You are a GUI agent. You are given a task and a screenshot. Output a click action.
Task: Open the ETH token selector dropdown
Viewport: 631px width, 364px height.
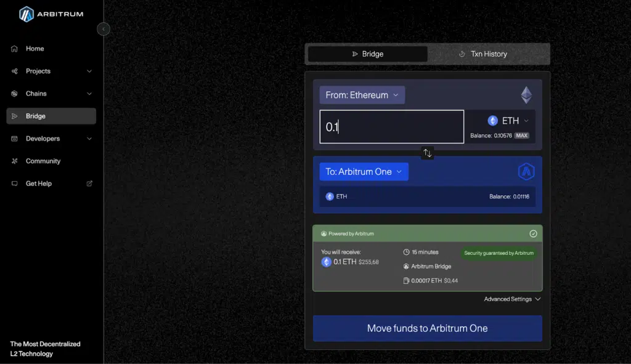point(508,121)
